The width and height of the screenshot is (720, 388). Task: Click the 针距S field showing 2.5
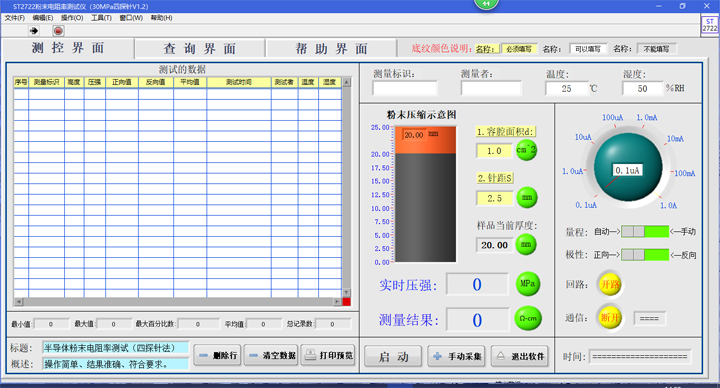coord(495,198)
